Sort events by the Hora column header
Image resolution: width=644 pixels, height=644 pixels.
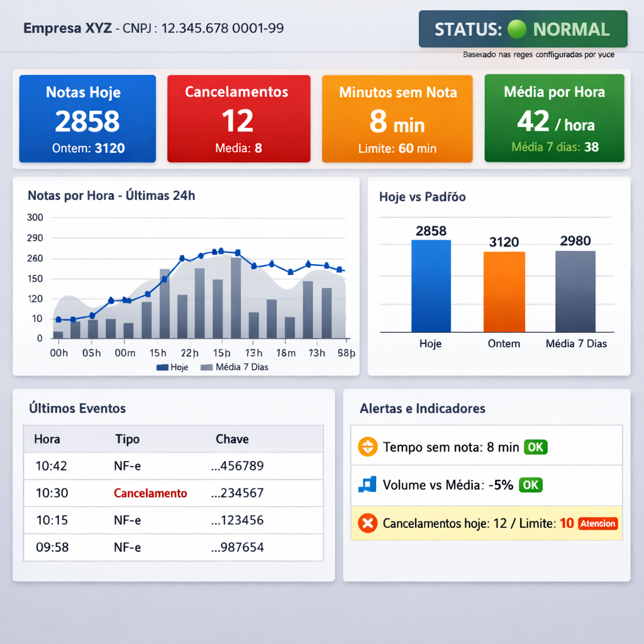pyautogui.click(x=47, y=439)
